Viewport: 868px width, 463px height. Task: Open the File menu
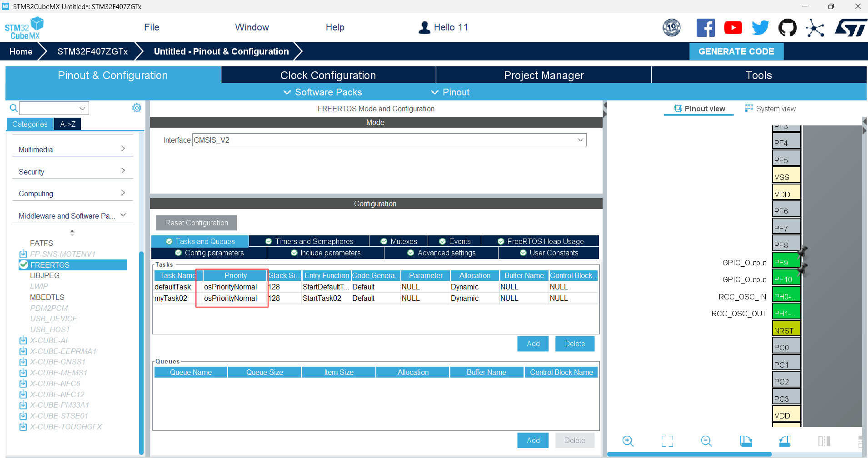click(152, 27)
